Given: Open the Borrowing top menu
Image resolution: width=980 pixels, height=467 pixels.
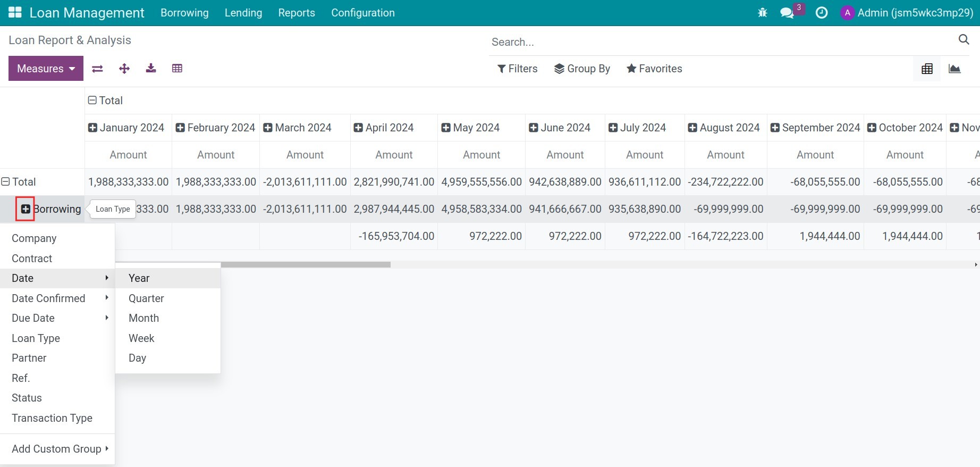Looking at the screenshot, I should pyautogui.click(x=184, y=13).
